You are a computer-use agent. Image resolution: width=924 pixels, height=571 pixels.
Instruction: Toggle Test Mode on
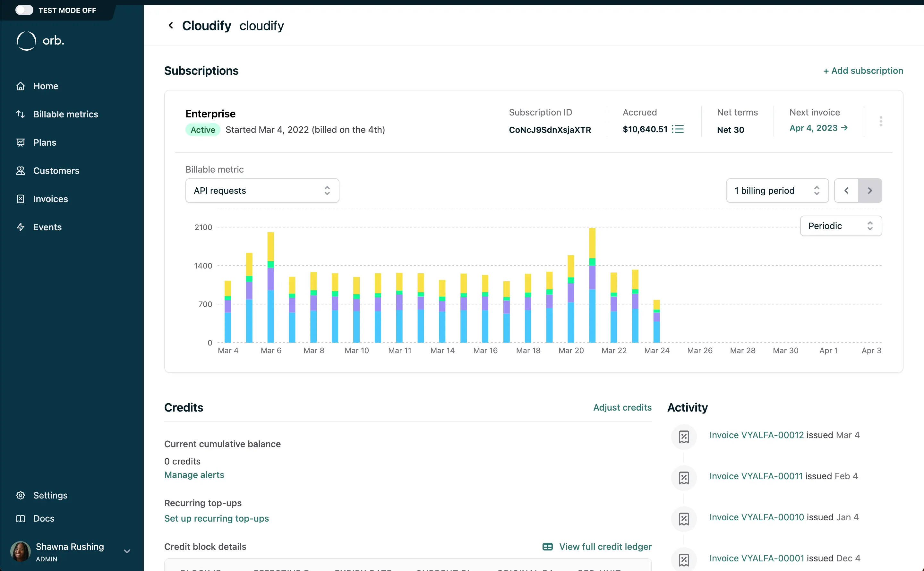(x=24, y=10)
